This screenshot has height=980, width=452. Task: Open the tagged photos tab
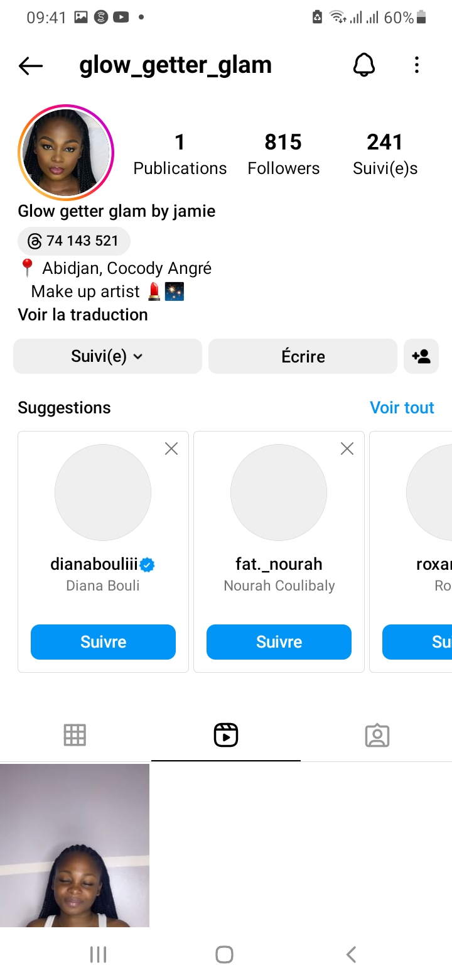tap(377, 735)
